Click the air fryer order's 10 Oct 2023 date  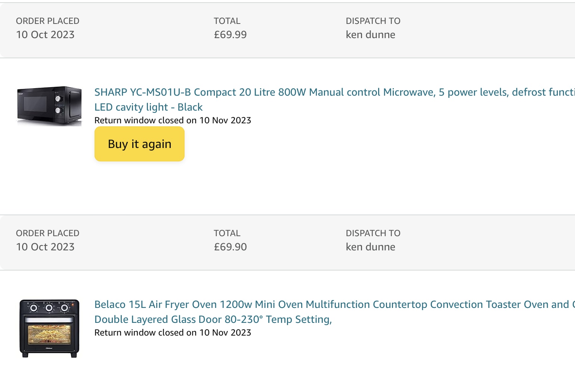45,247
